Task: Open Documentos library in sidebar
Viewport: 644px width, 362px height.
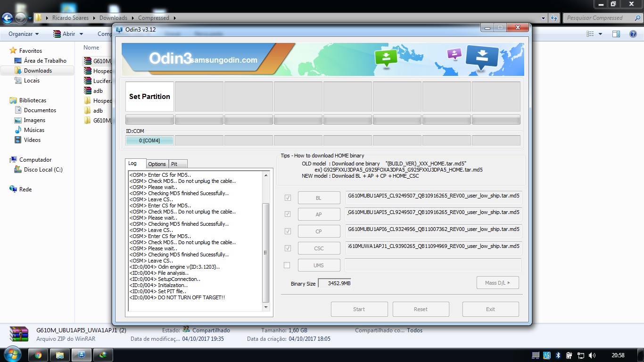Action: pos(35,110)
